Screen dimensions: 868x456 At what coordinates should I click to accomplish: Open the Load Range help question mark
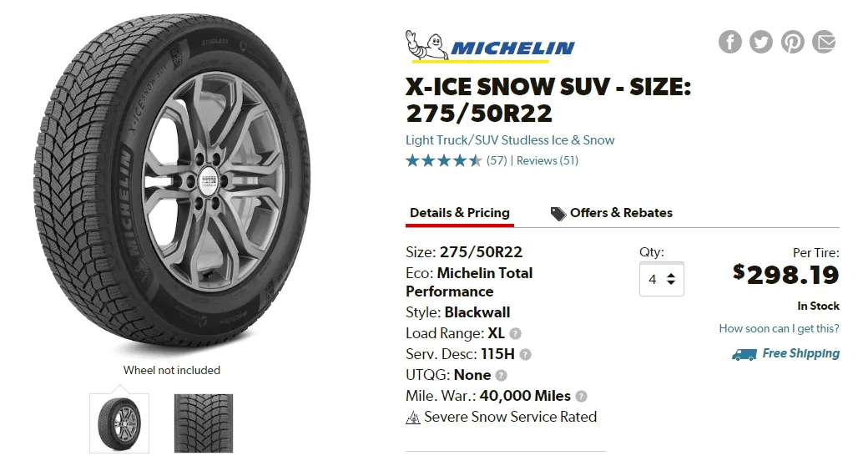[x=515, y=333]
